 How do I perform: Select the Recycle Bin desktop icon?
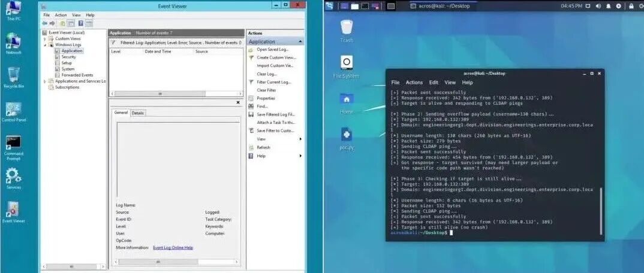click(x=14, y=78)
